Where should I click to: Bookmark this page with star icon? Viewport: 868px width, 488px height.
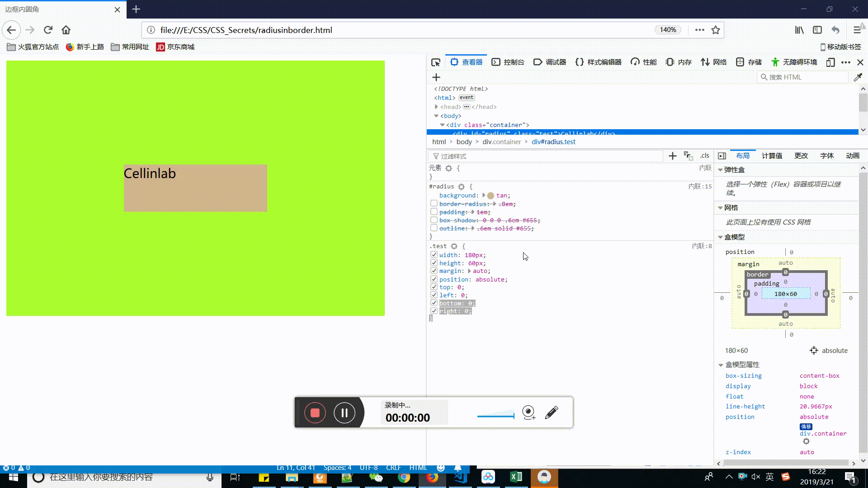pyautogui.click(x=716, y=30)
